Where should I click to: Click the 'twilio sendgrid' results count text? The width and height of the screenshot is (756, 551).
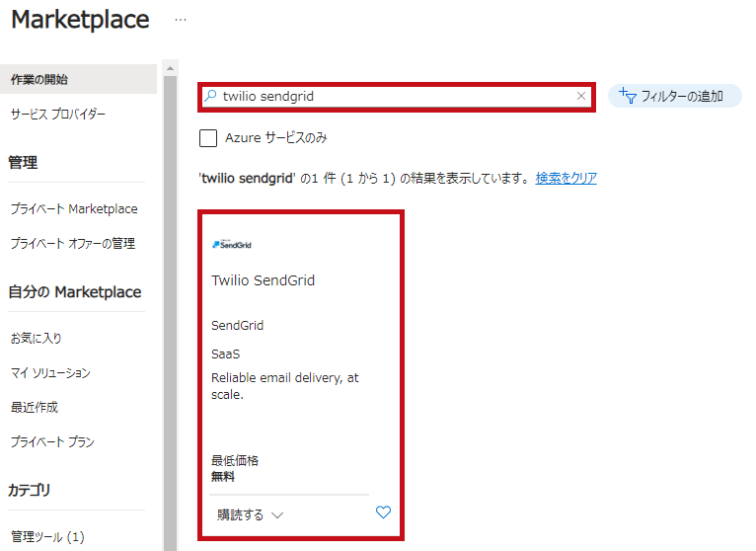coord(364,178)
